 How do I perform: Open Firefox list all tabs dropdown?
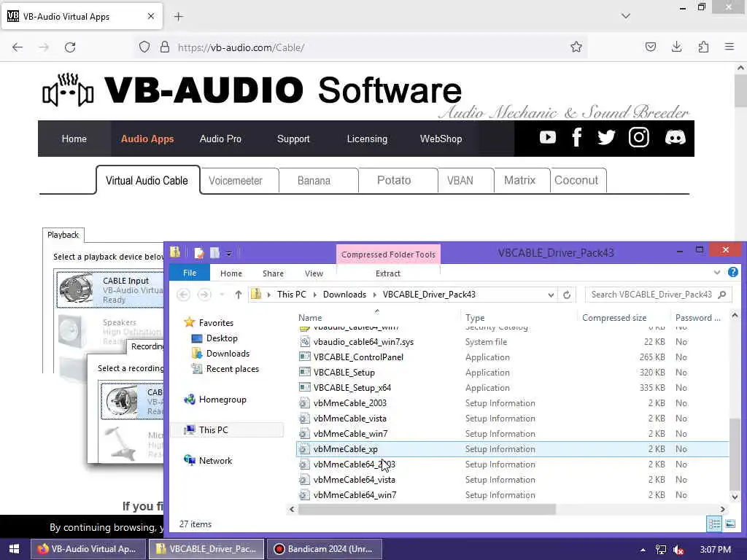(626, 16)
